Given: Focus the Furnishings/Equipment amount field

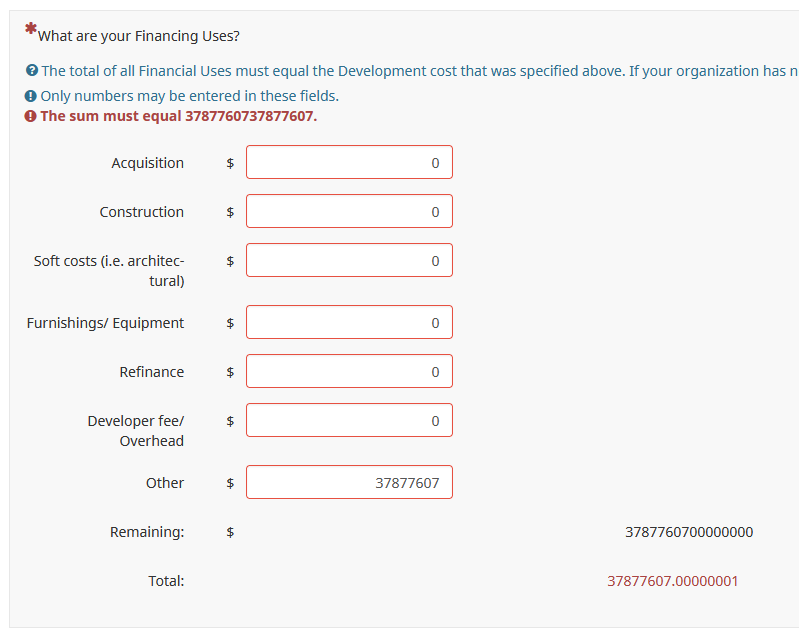Looking at the screenshot, I should 349,322.
